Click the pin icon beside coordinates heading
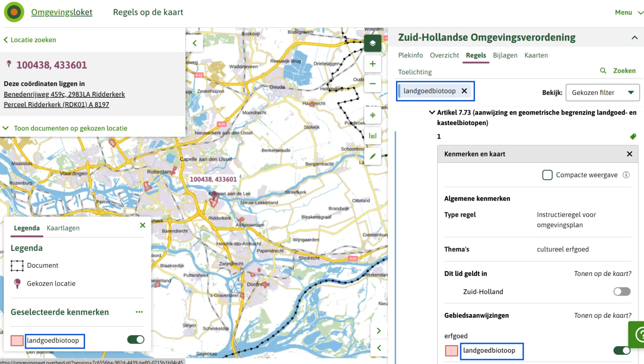The image size is (644, 364). 9,64
